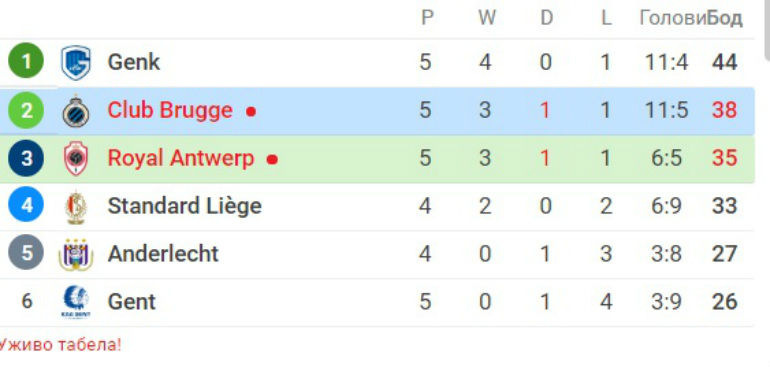
Task: Open the Standard Liège team link
Action: (x=184, y=206)
